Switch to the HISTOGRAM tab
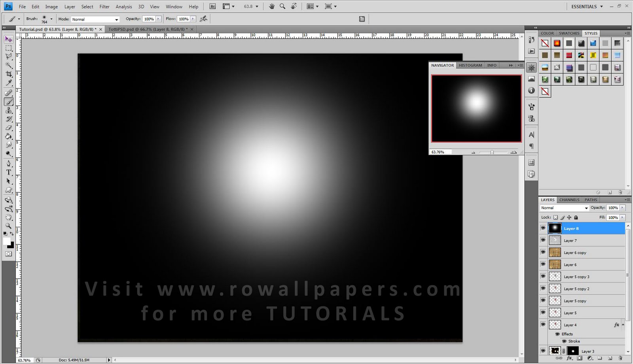 470,65
